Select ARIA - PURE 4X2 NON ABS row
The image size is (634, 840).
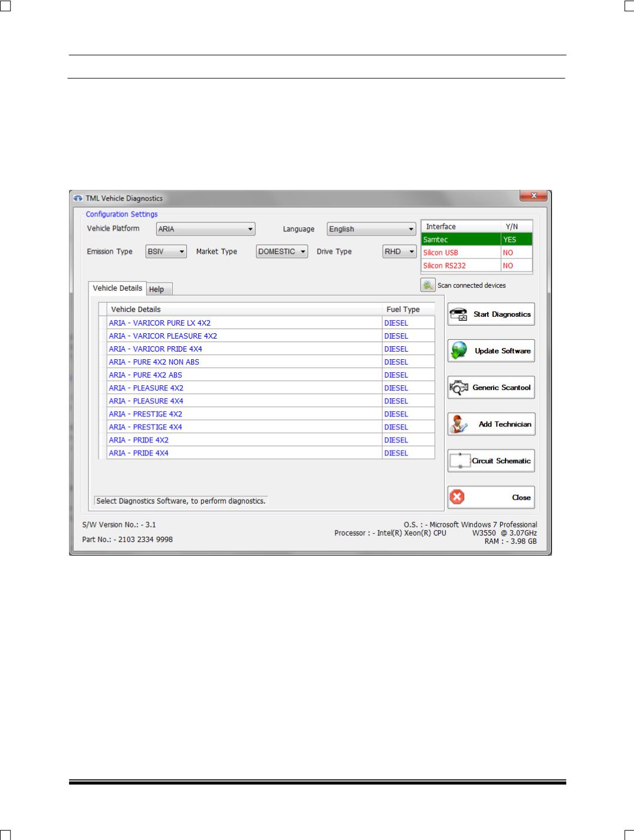point(267,362)
